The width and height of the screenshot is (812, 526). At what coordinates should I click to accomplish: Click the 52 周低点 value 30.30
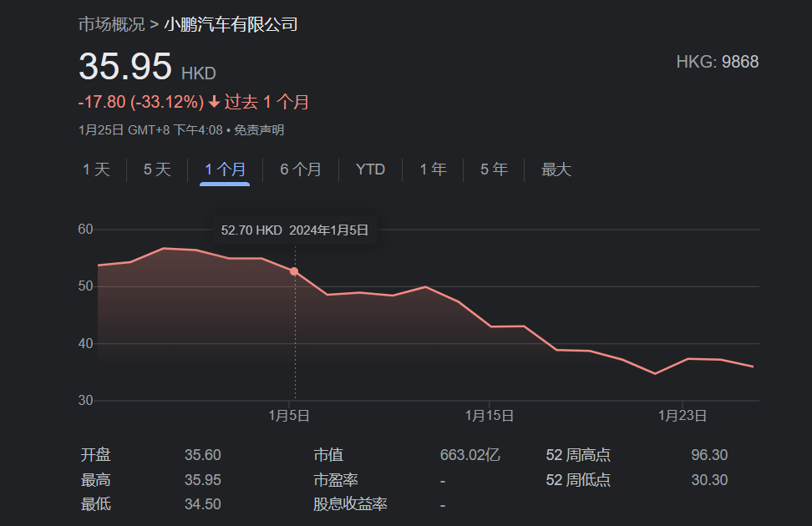pos(709,480)
